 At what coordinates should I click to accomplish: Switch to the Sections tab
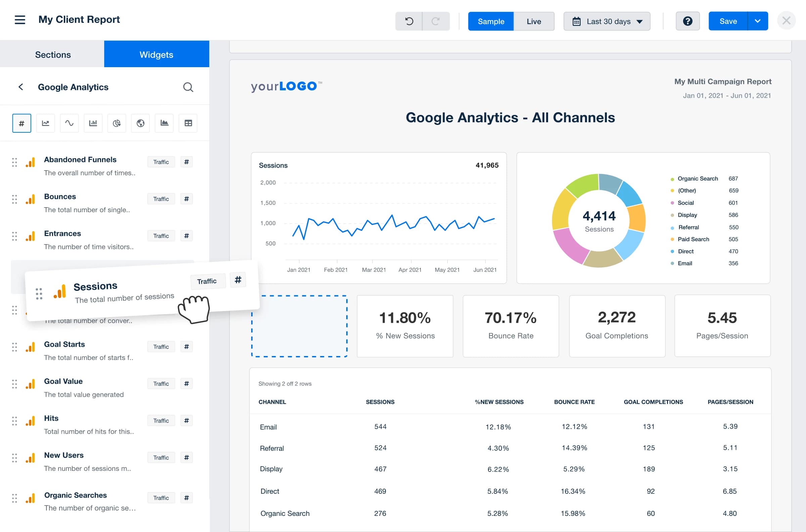click(53, 54)
